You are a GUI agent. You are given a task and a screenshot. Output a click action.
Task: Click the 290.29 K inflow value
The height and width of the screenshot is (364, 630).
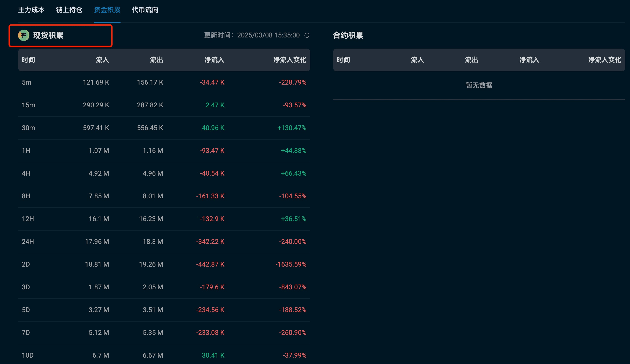(96, 105)
